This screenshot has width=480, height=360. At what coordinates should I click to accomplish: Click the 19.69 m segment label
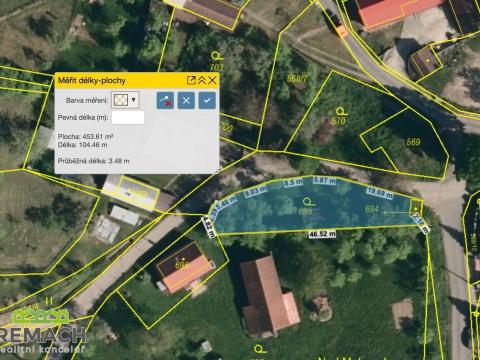pos(380,193)
